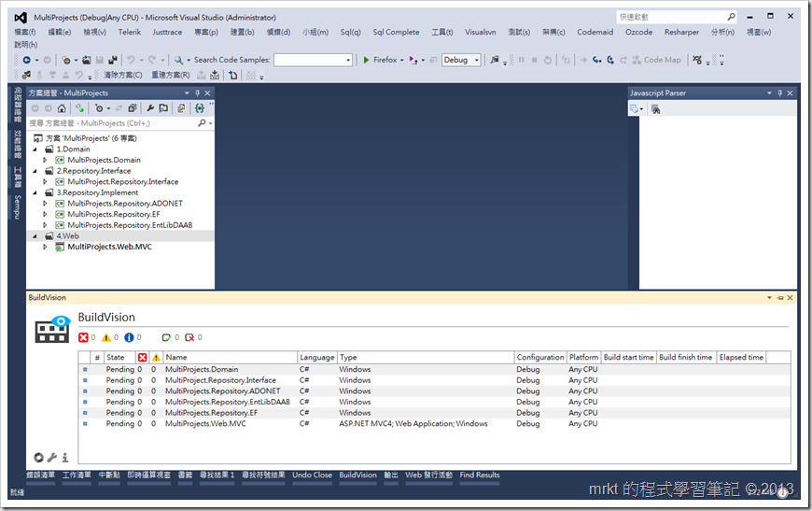
Task: Click the BuildVision warnings count icon
Action: (x=106, y=338)
